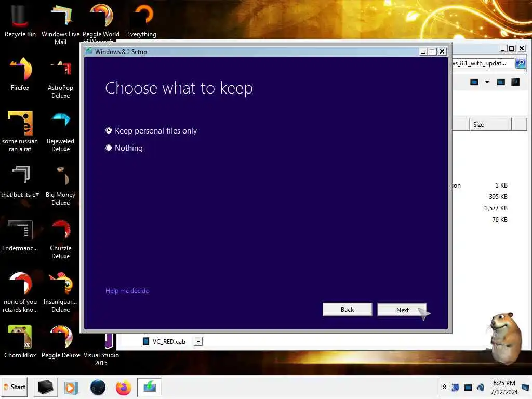Launch Firefox from the taskbar
Viewport: 532px width, 399px height.
[x=123, y=388]
